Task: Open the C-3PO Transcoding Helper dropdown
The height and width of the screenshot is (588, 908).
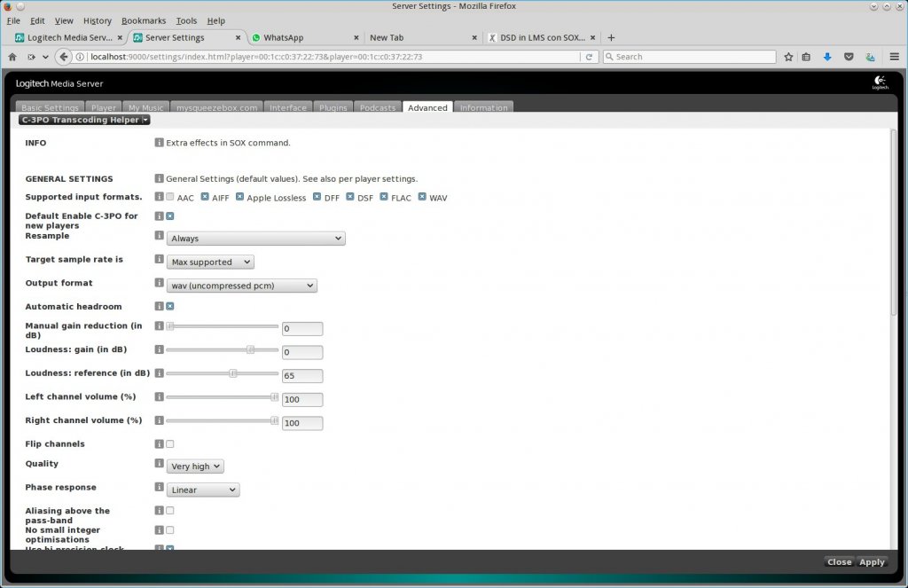Action: pos(84,120)
